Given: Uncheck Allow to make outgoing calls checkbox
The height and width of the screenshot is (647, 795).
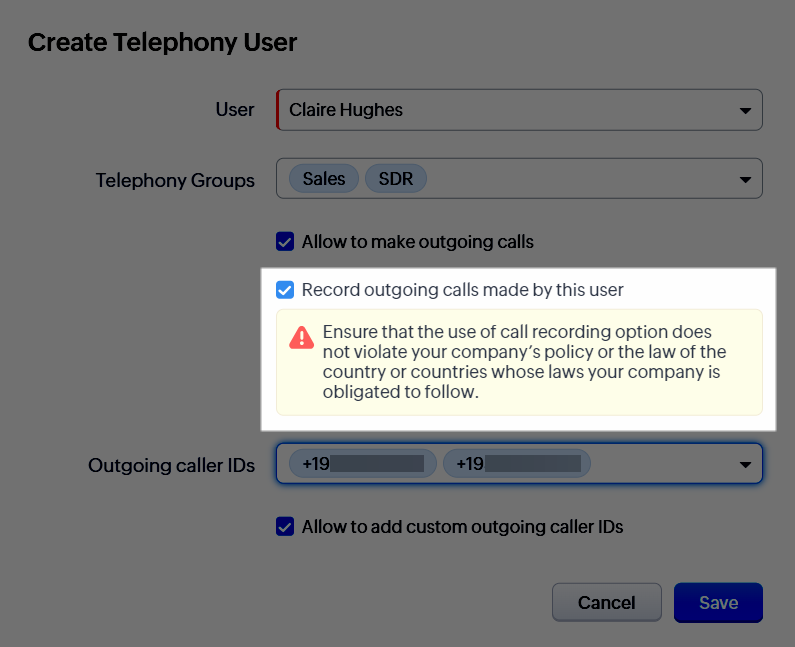Looking at the screenshot, I should click(x=285, y=241).
